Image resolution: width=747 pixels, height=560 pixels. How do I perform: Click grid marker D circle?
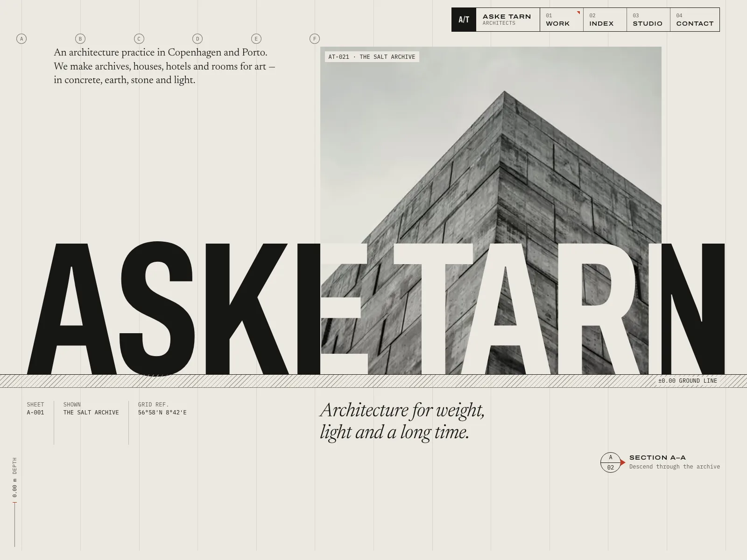tap(197, 39)
